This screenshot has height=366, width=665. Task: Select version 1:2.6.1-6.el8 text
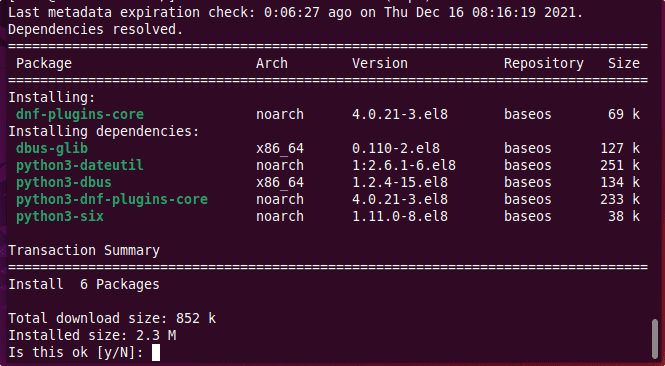[x=404, y=165]
